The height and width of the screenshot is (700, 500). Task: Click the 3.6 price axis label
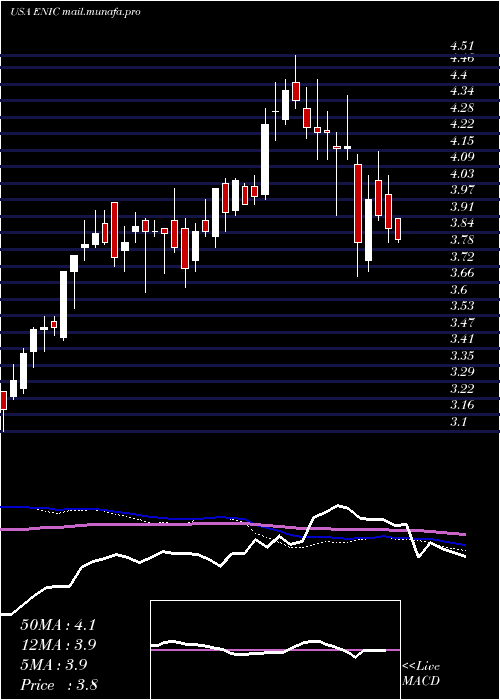click(458, 289)
